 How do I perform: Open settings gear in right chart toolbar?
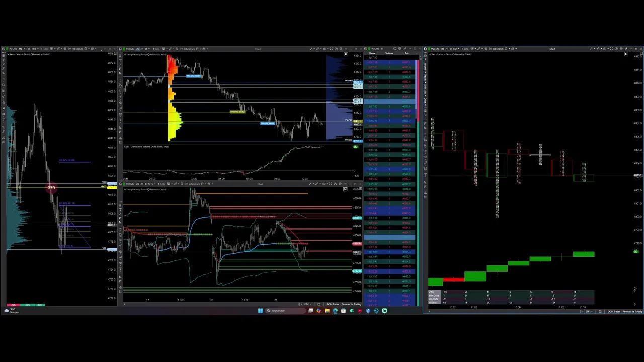[x=621, y=49]
